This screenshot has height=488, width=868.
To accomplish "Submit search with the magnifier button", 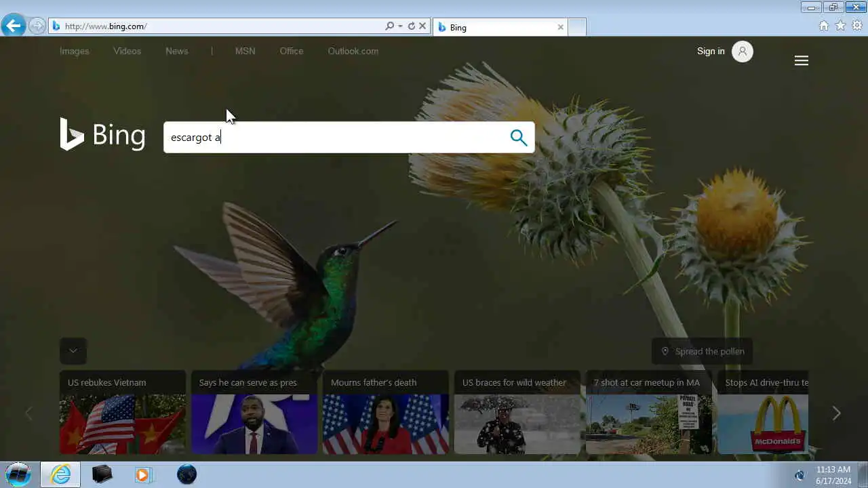I will coord(519,138).
